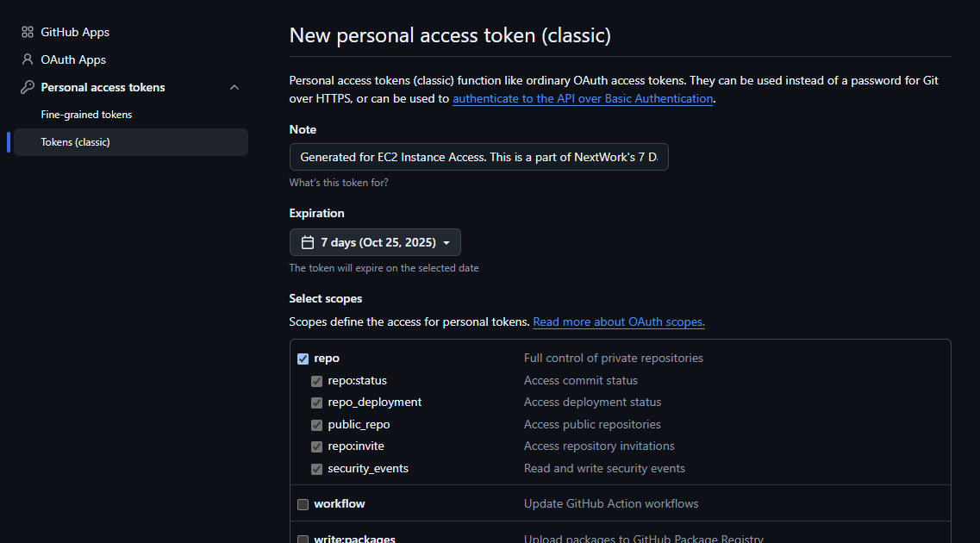Select Personal access tokens in the sidebar
980x543 pixels.
[x=103, y=87]
